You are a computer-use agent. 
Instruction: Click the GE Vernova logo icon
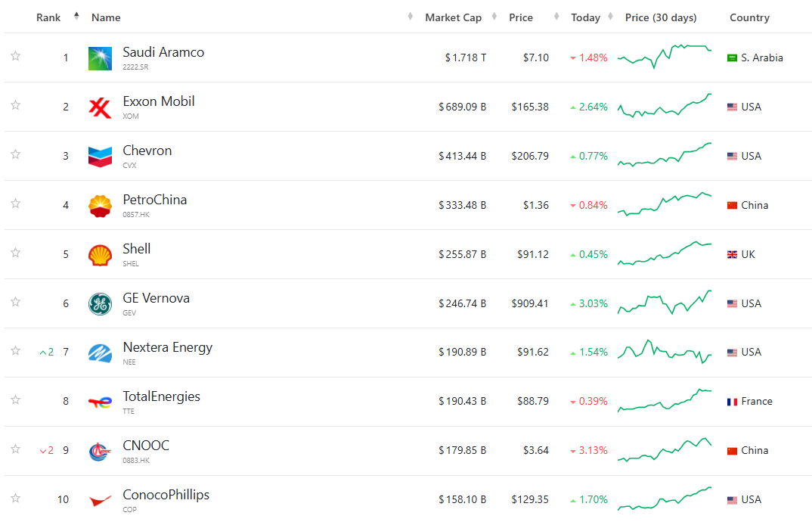[100, 304]
